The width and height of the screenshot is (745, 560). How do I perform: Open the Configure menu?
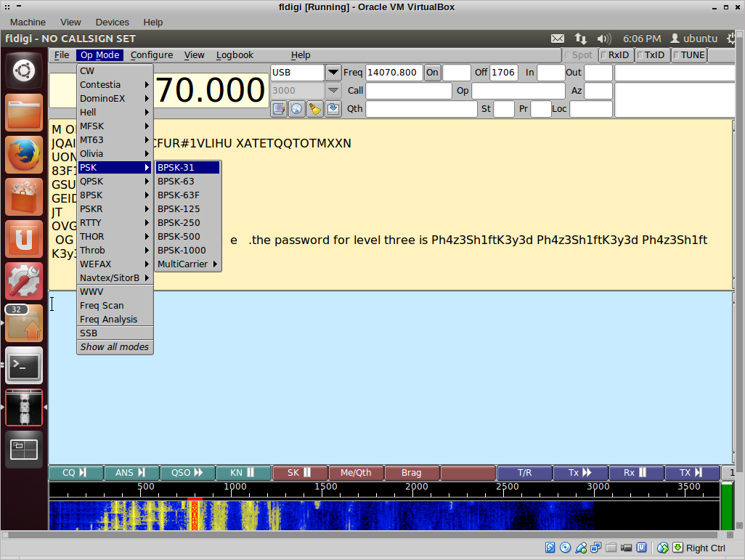152,55
